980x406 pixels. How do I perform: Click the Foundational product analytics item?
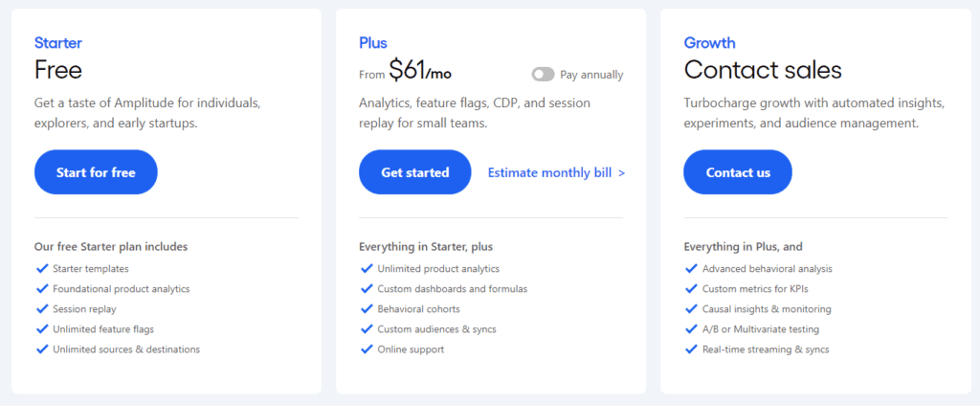tap(121, 289)
